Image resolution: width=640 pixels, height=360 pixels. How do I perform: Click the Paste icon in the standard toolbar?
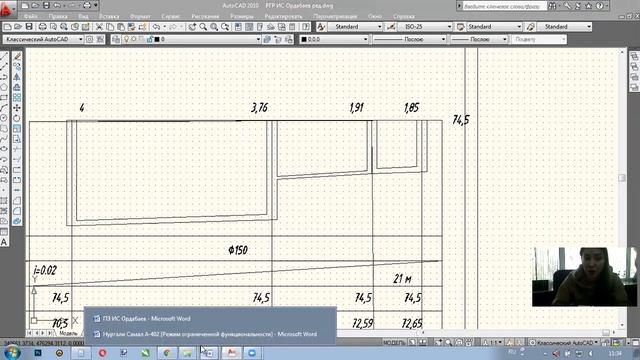click(x=121, y=27)
